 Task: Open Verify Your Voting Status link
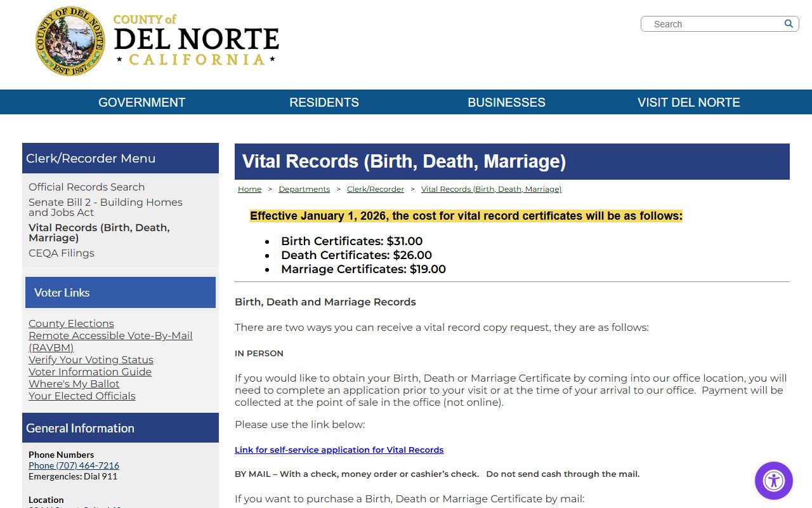[91, 359]
